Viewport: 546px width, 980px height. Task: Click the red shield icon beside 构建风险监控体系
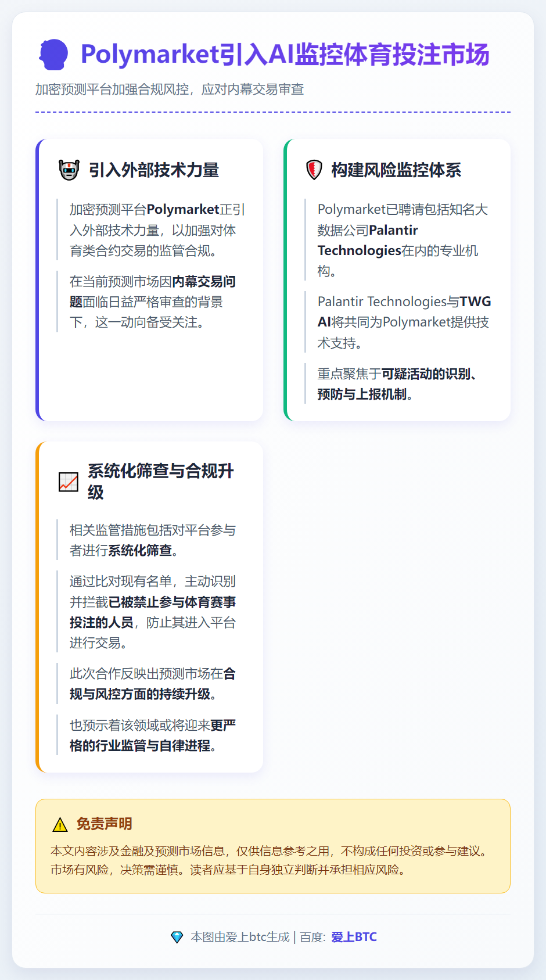(x=314, y=170)
